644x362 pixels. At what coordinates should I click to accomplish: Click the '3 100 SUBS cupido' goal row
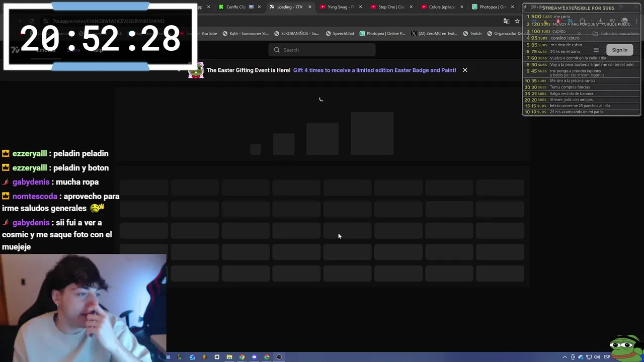coord(581,31)
